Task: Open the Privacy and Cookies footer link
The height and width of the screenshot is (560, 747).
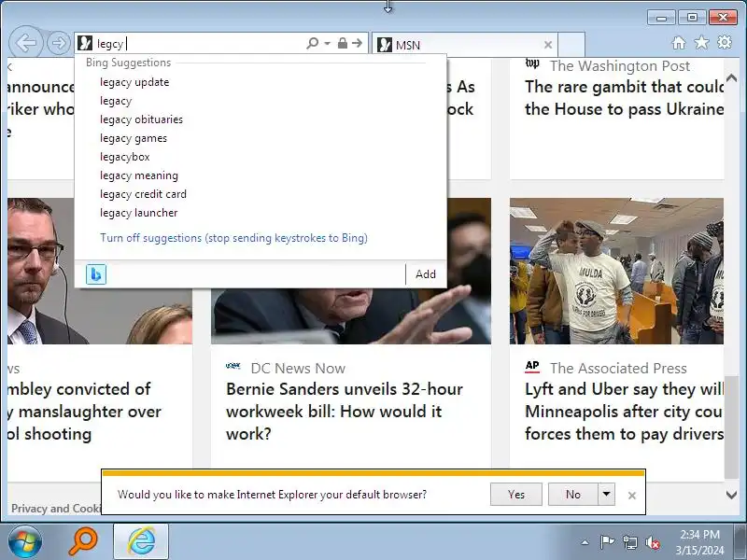Action: [56, 508]
